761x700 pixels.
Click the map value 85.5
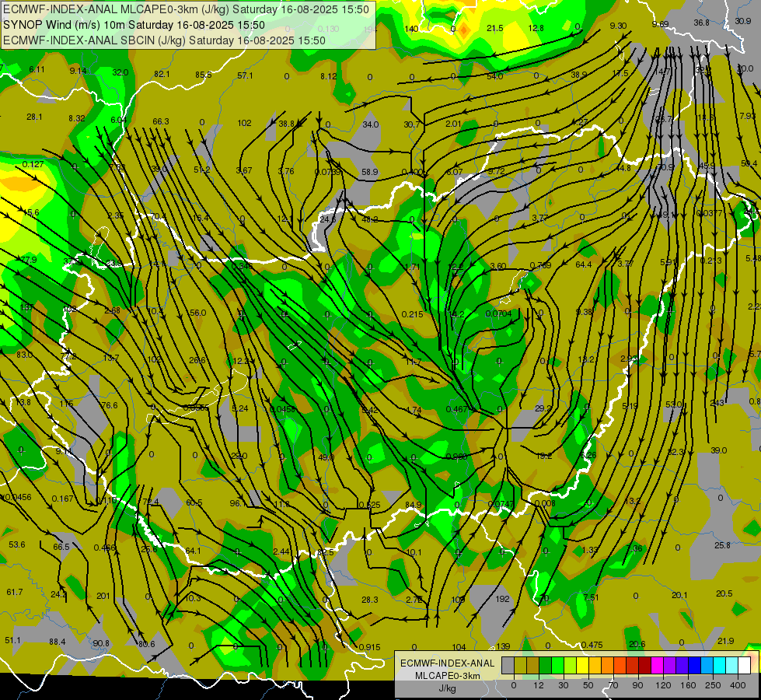pos(204,75)
